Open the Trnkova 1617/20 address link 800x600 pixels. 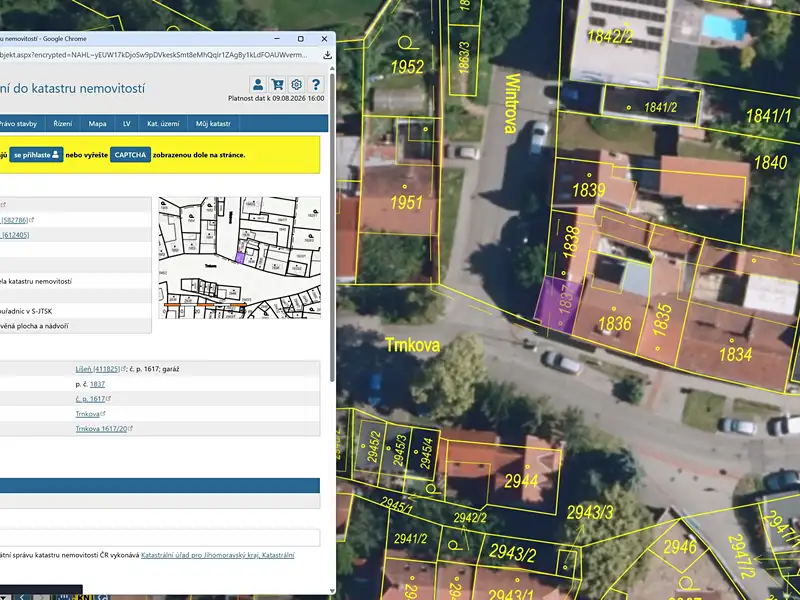coord(104,429)
